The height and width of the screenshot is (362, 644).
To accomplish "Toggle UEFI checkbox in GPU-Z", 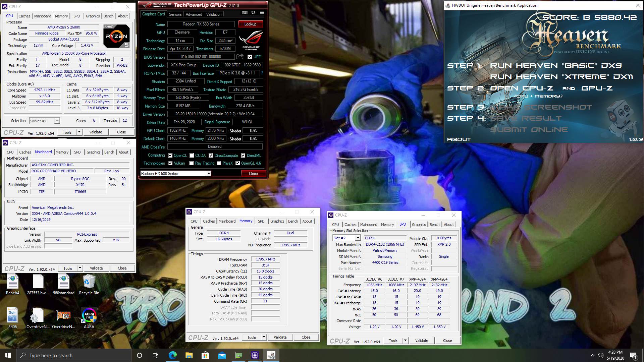I will pyautogui.click(x=250, y=57).
